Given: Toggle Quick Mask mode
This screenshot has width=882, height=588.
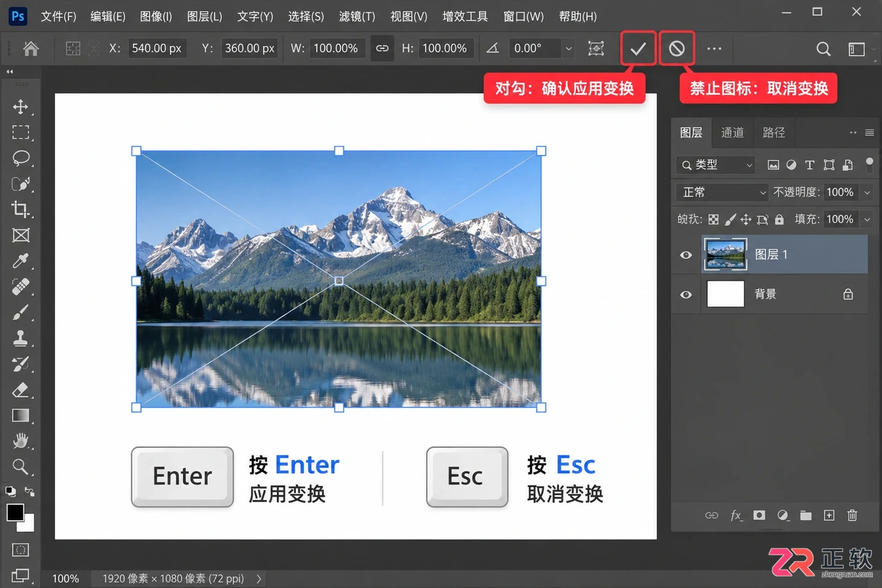Looking at the screenshot, I should pos(20,550).
